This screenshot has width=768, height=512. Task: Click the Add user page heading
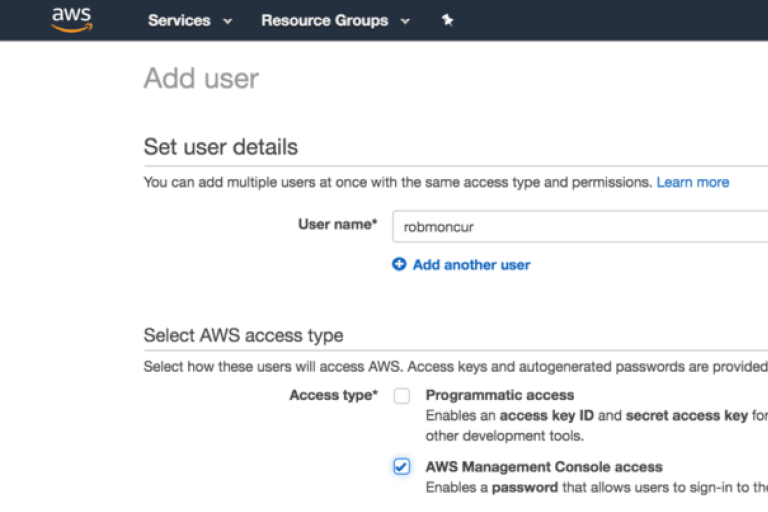tap(201, 78)
